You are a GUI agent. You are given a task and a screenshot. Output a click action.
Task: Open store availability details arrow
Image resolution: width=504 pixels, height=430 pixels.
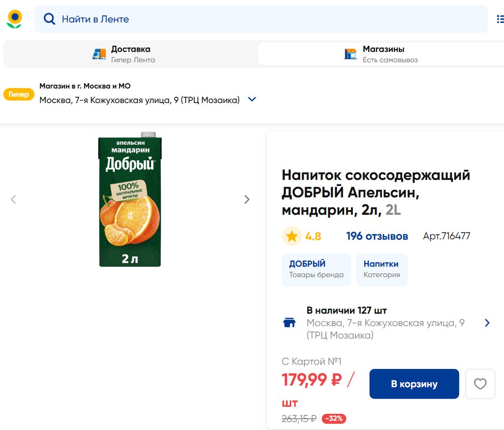[x=487, y=323]
